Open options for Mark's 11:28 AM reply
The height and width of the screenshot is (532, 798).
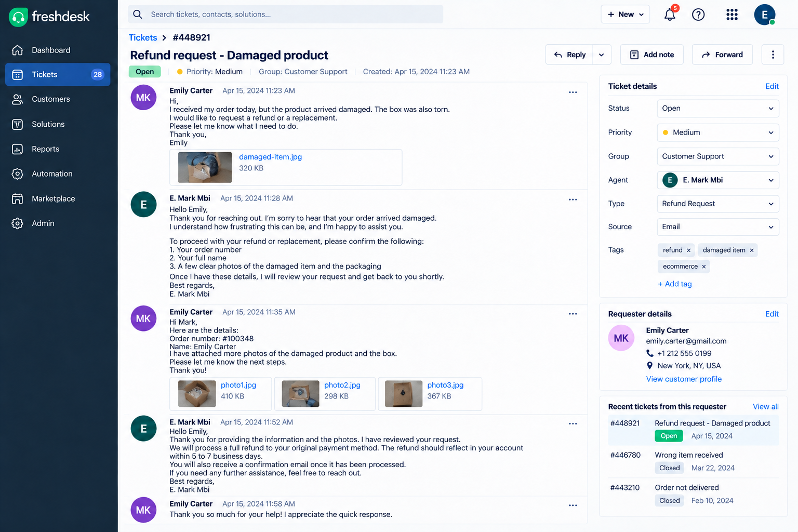pyautogui.click(x=573, y=199)
